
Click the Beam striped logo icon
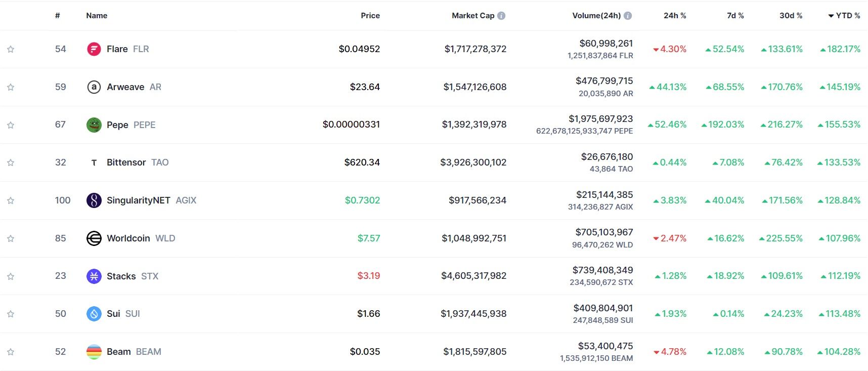pos(94,352)
